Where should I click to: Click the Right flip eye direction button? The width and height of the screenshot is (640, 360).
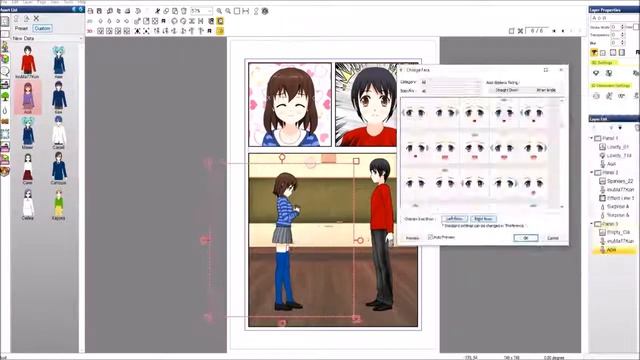(483, 219)
